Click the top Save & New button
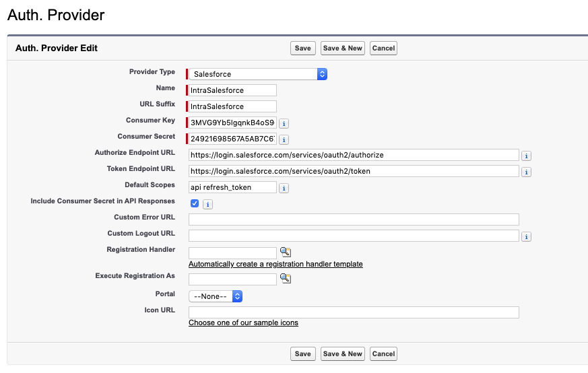 [x=343, y=48]
